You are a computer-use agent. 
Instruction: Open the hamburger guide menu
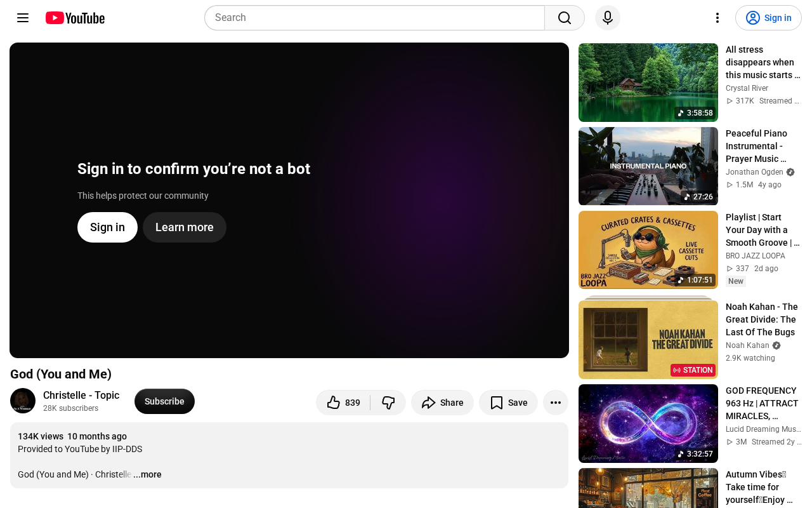coord(23,18)
